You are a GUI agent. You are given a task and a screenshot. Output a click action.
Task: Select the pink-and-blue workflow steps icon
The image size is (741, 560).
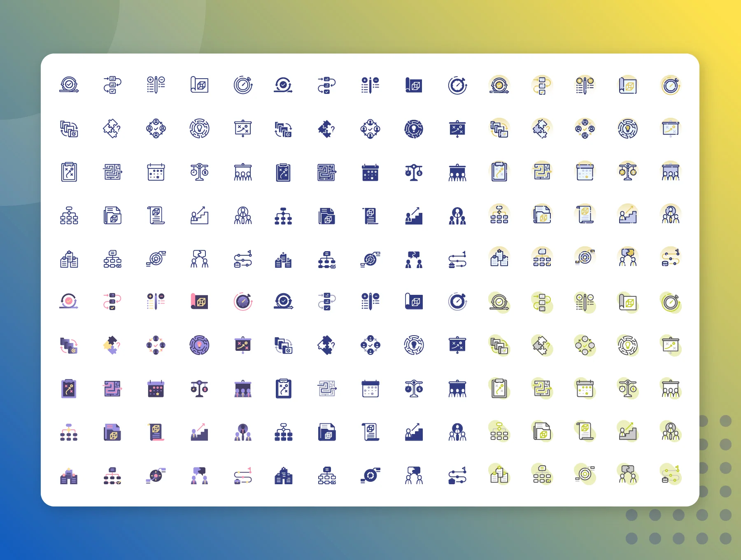click(112, 301)
